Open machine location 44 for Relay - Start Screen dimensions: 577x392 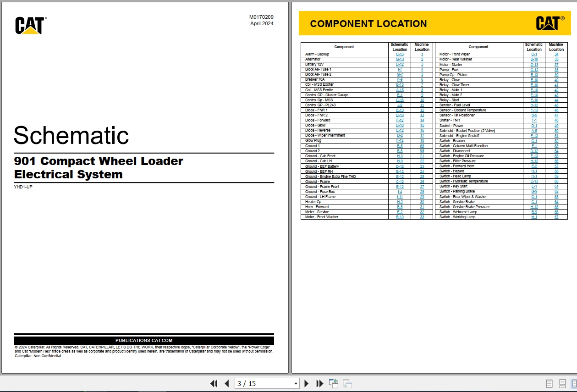pyautogui.click(x=556, y=100)
